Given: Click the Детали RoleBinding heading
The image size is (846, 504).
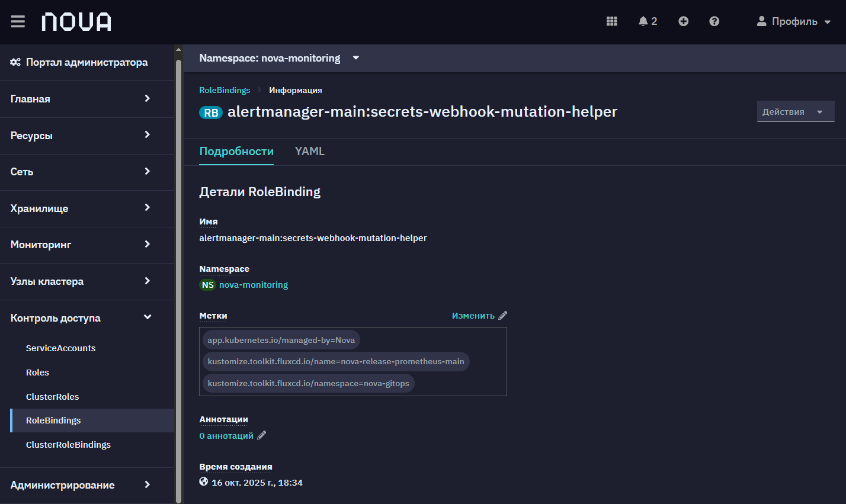Looking at the screenshot, I should (260, 192).
